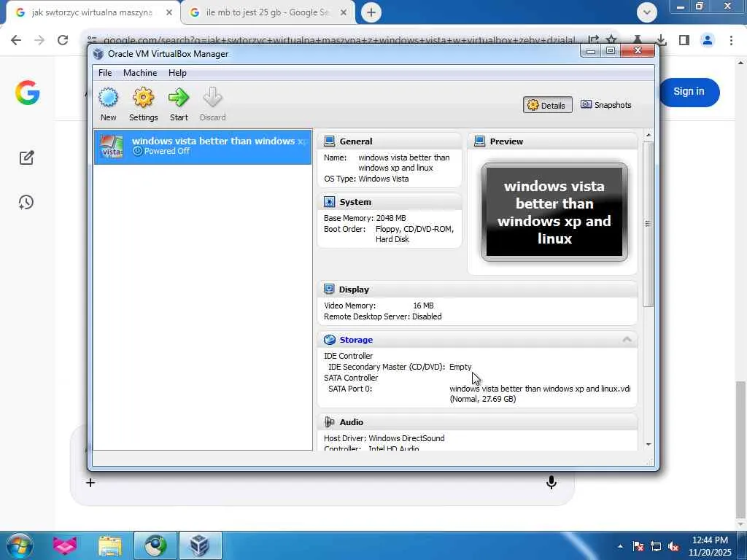
Task: Open the Machine menu
Action: (140, 73)
